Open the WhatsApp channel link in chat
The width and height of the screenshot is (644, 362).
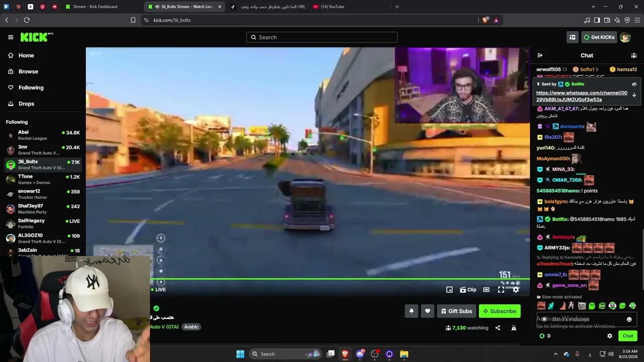click(582, 96)
